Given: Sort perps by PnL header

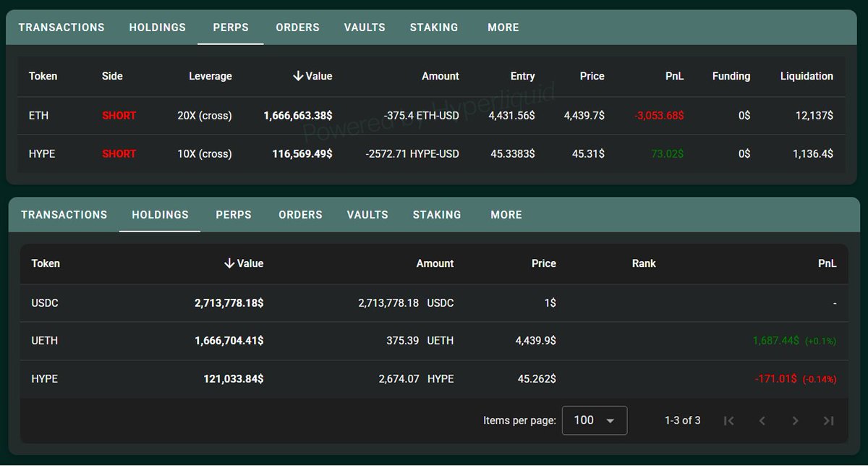Looking at the screenshot, I should pyautogui.click(x=675, y=76).
